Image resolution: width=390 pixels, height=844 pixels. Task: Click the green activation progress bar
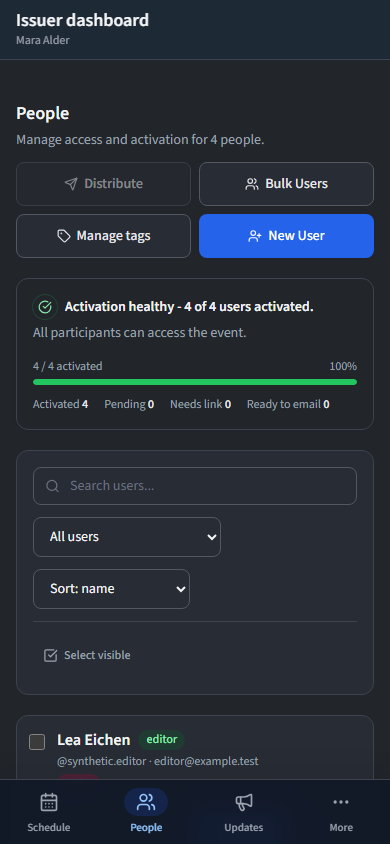pos(195,382)
